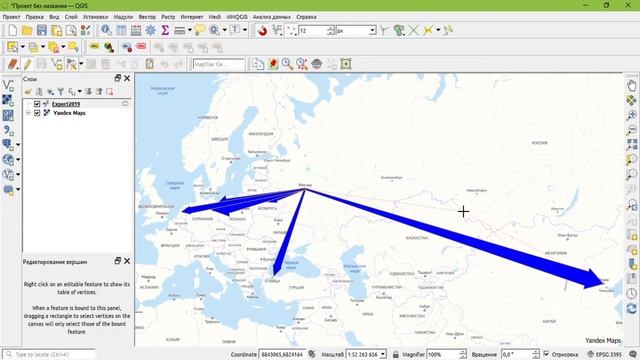Open current edits with the multi-pencil icon
The width and height of the screenshot is (640, 360).
tap(13, 64)
